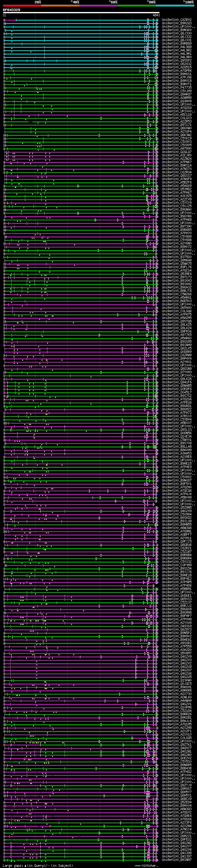The image size is (197, 868).
Task: Select the UniRef100_Q9SLS3 label
Action: pos(177,430)
